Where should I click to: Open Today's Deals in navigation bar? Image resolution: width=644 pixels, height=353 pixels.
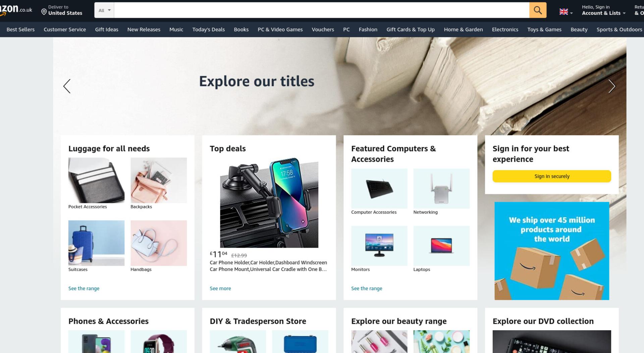pyautogui.click(x=209, y=30)
